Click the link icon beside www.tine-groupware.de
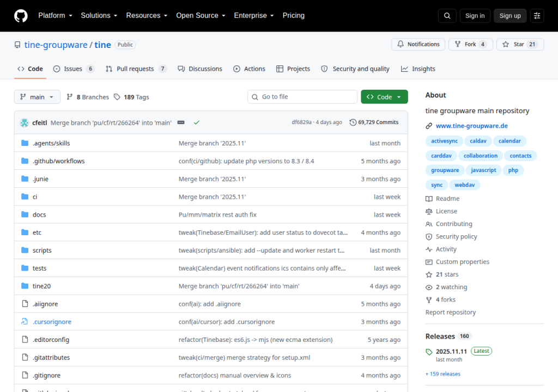This screenshot has width=558, height=392. pyautogui.click(x=429, y=126)
